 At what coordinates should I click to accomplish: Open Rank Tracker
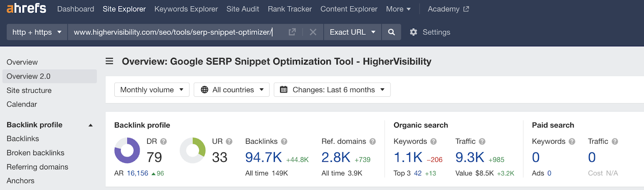coord(290,9)
